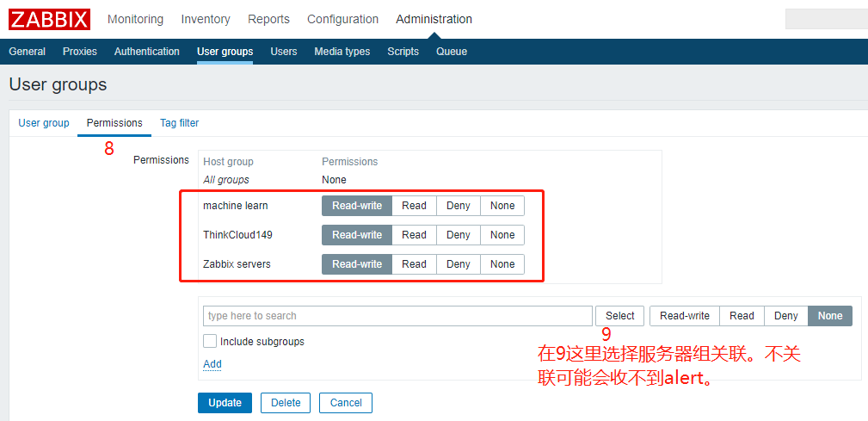Image resolution: width=868 pixels, height=421 pixels.
Task: Choose None for new host group
Action: [x=830, y=316]
